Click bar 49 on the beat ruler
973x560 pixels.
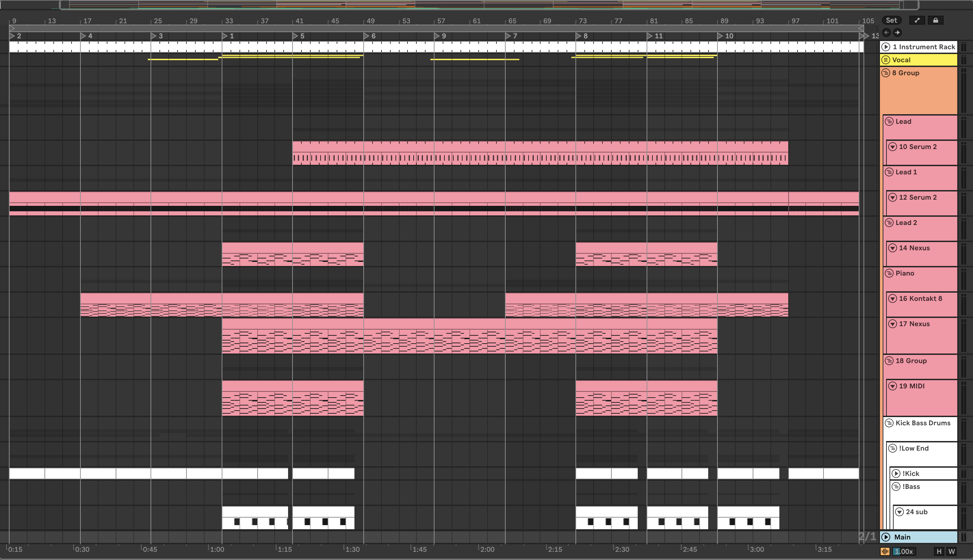coord(370,21)
